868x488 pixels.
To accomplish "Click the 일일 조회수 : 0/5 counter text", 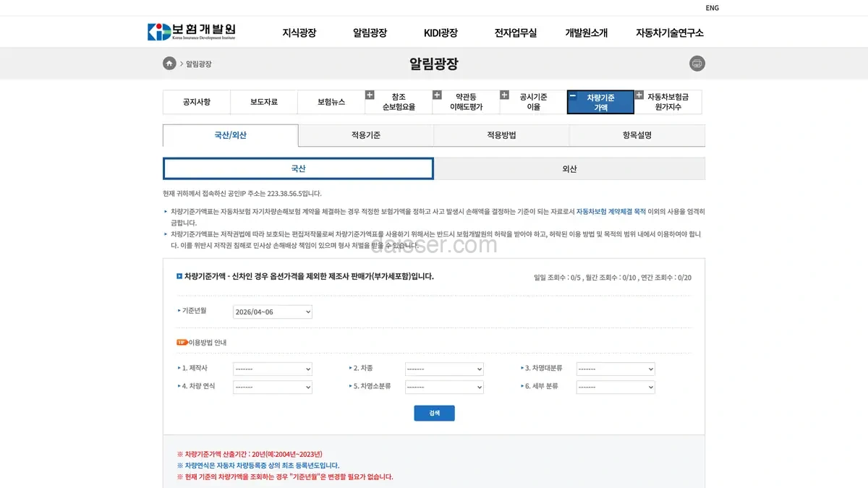I will coord(557,278).
